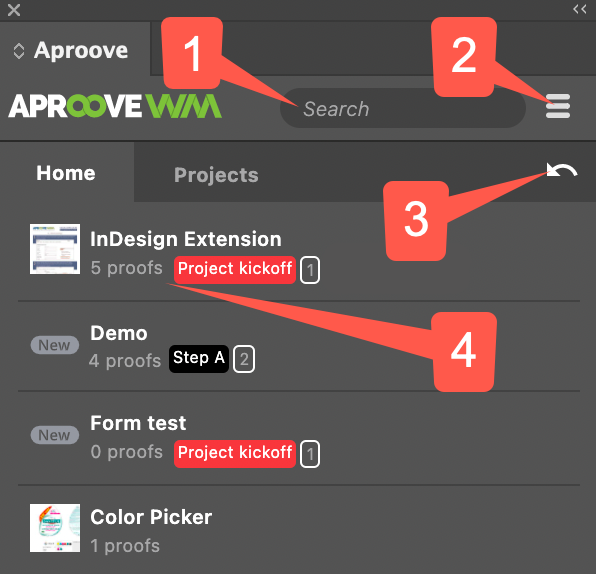Open the InDesign Extension project thumbnail
Screen dimensions: 596x574
[55, 249]
